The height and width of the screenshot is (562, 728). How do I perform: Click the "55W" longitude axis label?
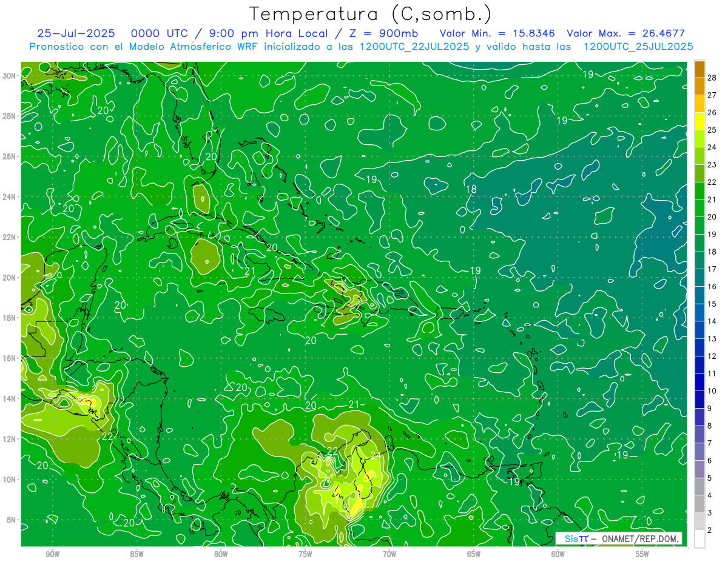click(642, 554)
